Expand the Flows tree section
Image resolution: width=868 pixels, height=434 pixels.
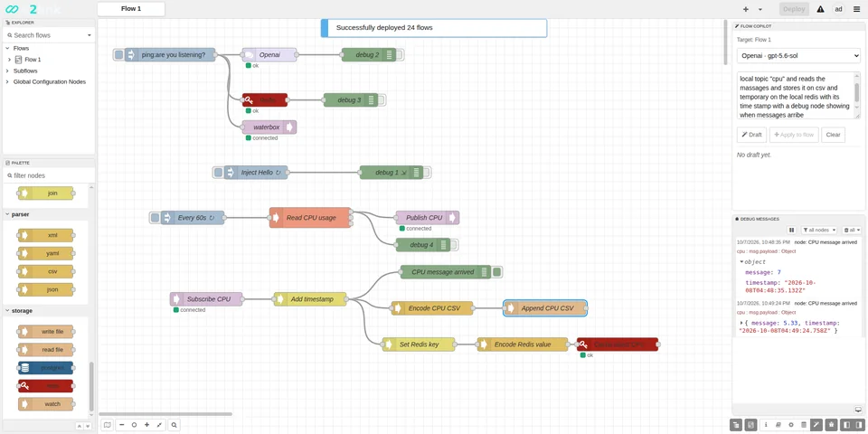click(8, 48)
